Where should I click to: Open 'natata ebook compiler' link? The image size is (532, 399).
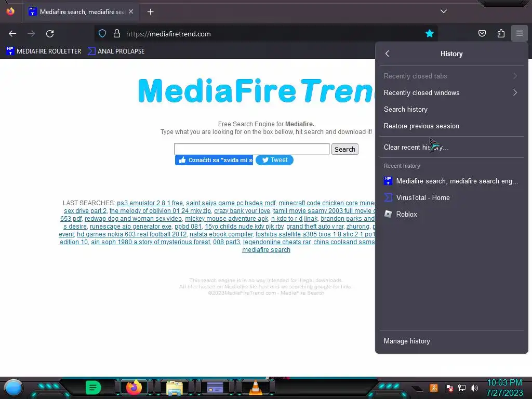pyautogui.click(x=221, y=234)
